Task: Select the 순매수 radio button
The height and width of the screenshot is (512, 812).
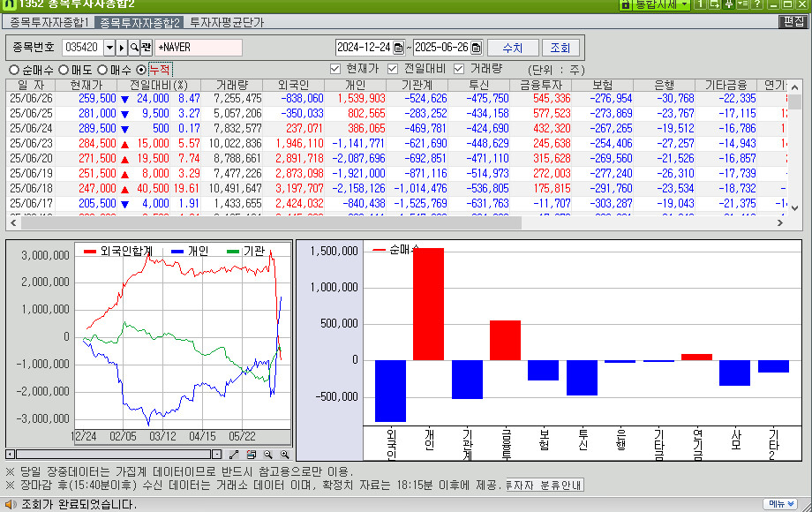Action: tap(14, 70)
